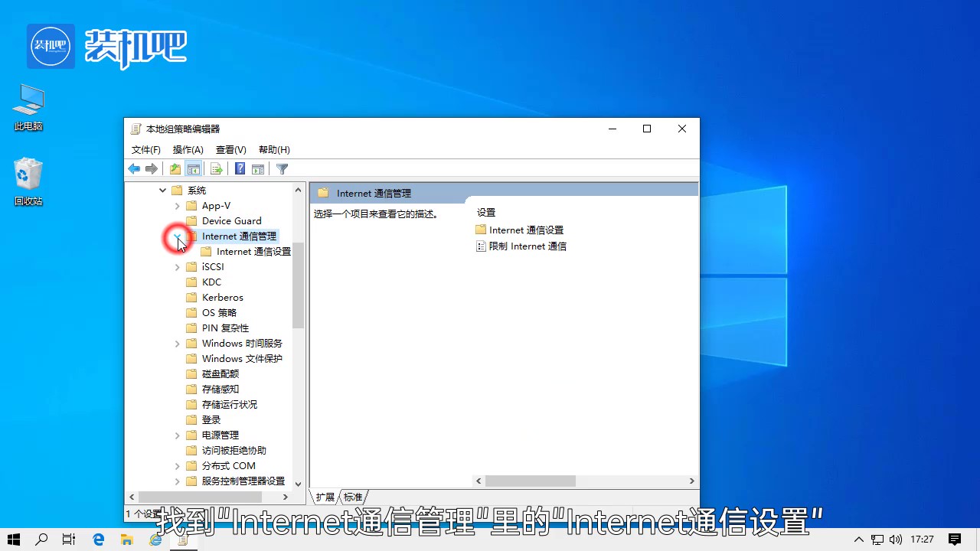This screenshot has width=980, height=551.
Task: Expand the App-V tree node
Action: click(x=177, y=205)
